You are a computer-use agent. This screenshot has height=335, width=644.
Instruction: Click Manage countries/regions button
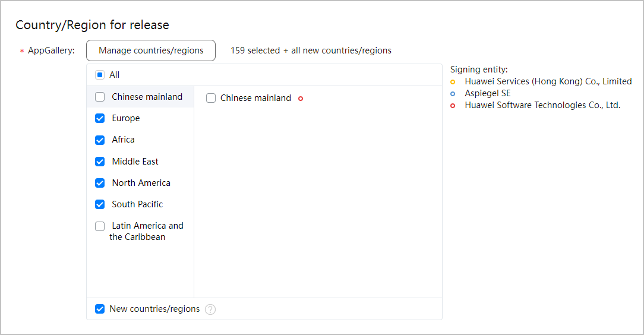151,50
